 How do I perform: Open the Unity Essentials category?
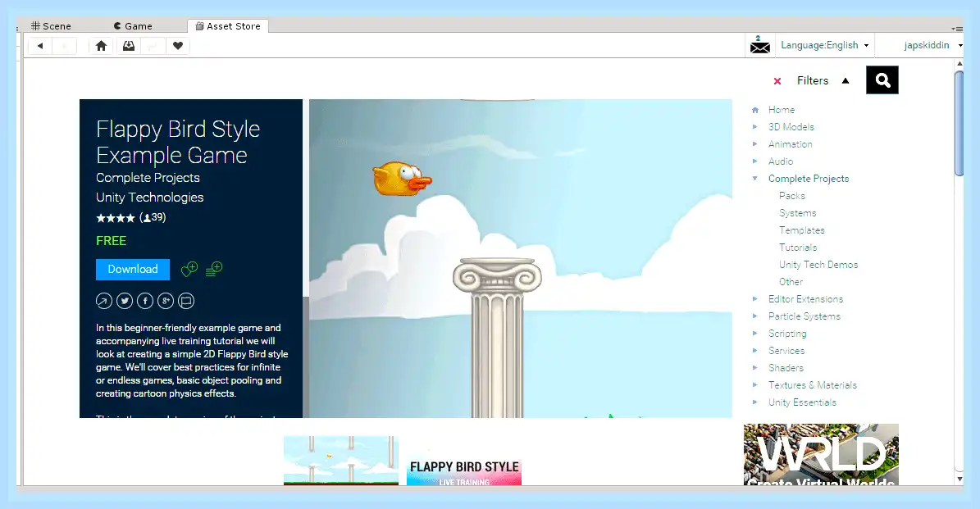point(803,402)
